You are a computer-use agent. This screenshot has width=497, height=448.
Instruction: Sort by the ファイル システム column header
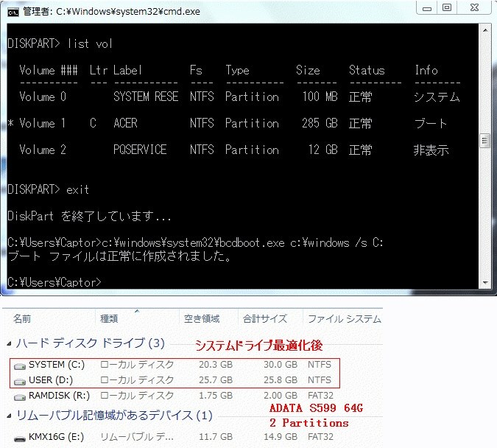345,318
